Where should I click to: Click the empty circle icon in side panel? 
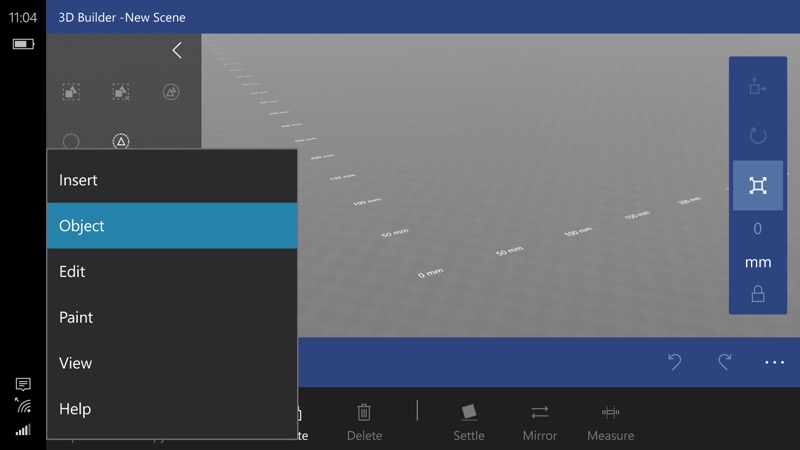tap(71, 141)
